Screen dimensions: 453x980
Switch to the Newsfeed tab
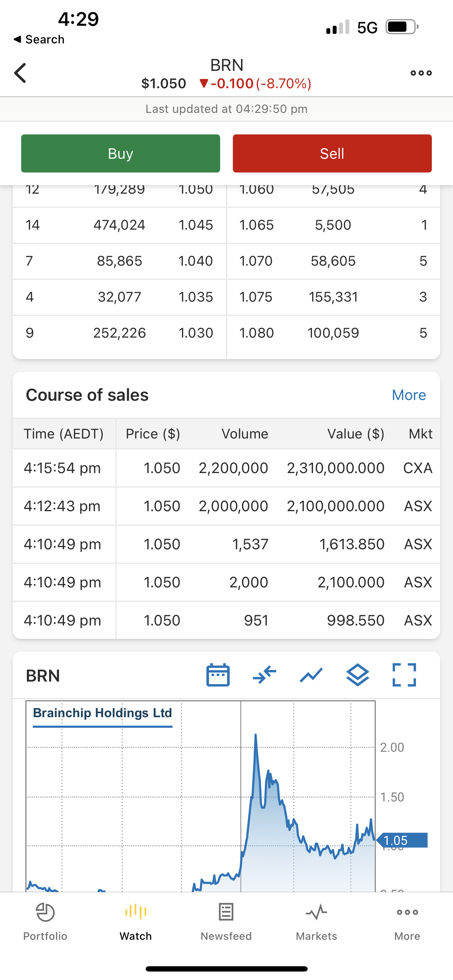tap(226, 921)
